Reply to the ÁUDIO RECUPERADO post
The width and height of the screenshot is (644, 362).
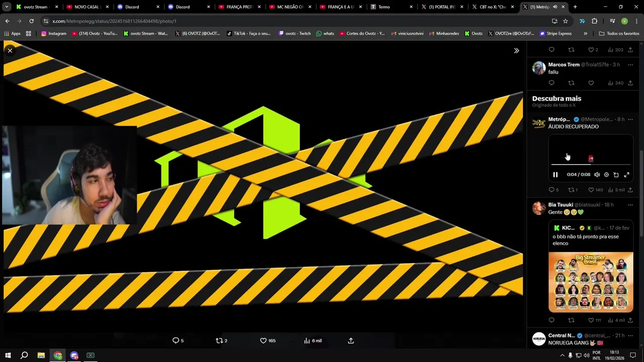(553, 190)
